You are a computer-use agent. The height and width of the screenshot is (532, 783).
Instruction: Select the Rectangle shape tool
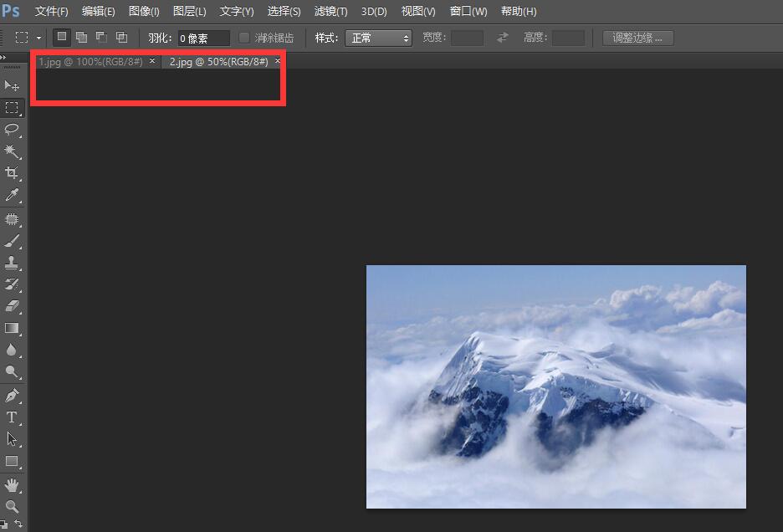tap(12, 461)
